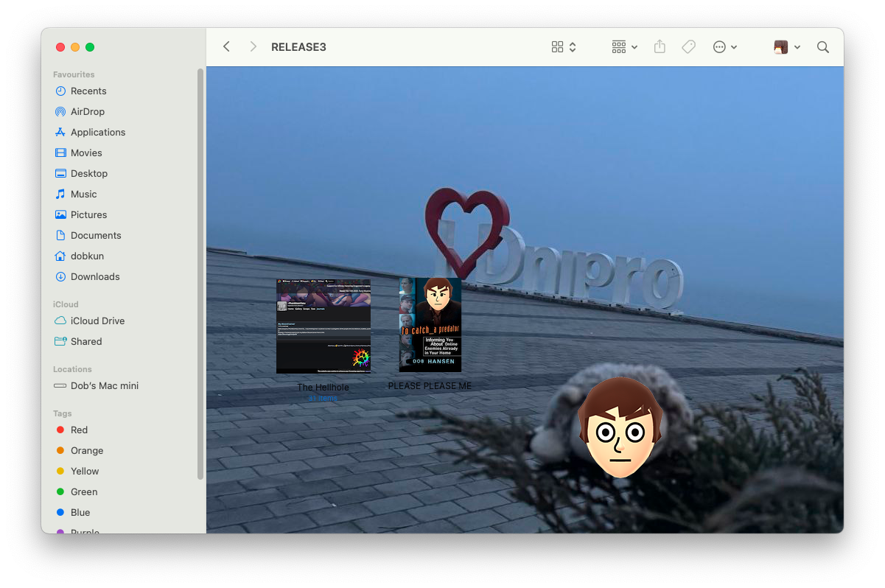Click the sidebar scrollbar
This screenshot has width=885, height=588.
point(200,274)
